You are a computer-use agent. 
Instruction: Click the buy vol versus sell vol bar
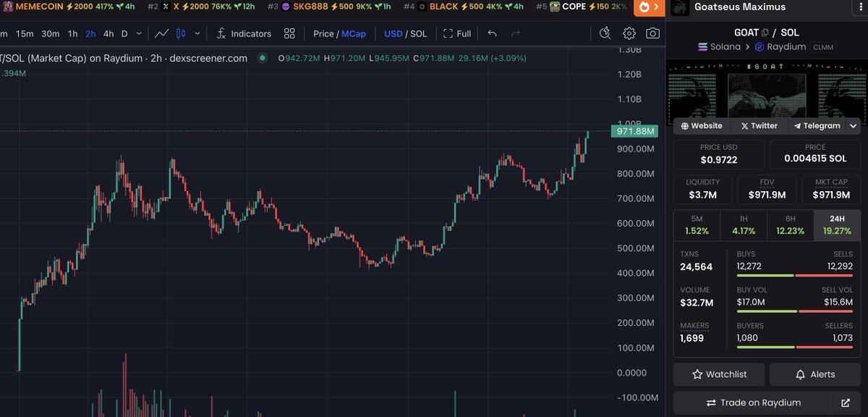(x=795, y=311)
